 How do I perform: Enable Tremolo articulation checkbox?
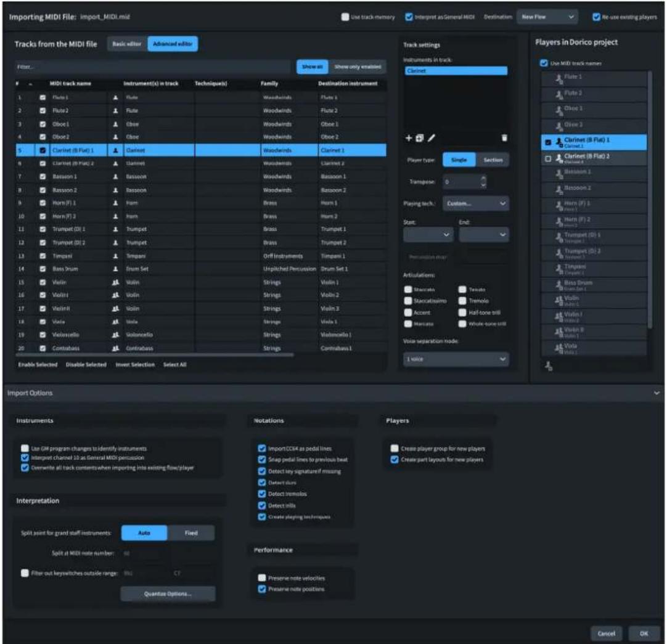point(462,301)
